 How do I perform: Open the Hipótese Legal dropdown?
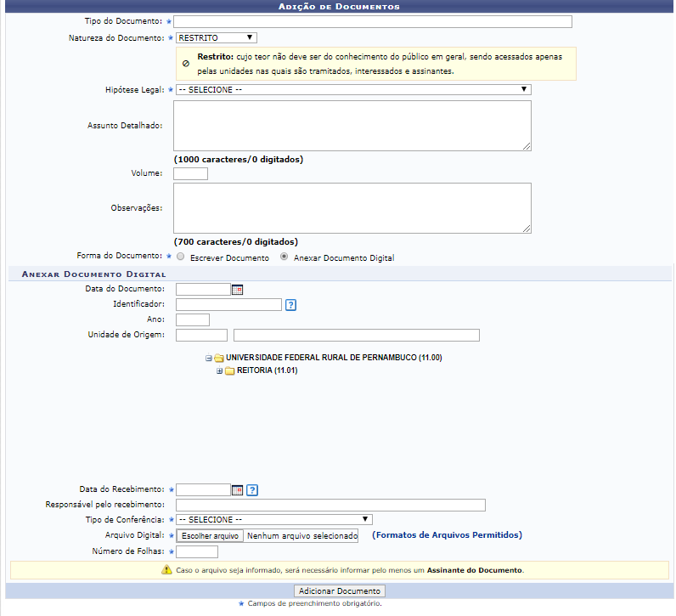pyautogui.click(x=353, y=89)
